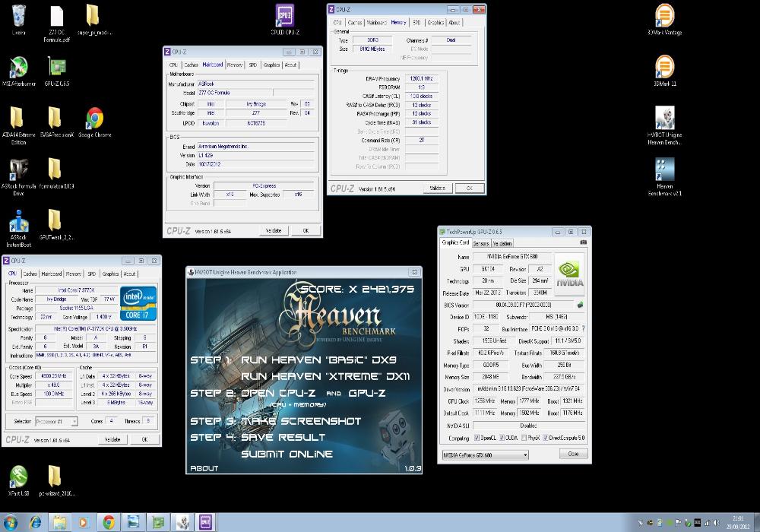
Task: Open the AIDA64 Extreme Edition folder
Action: [x=18, y=125]
